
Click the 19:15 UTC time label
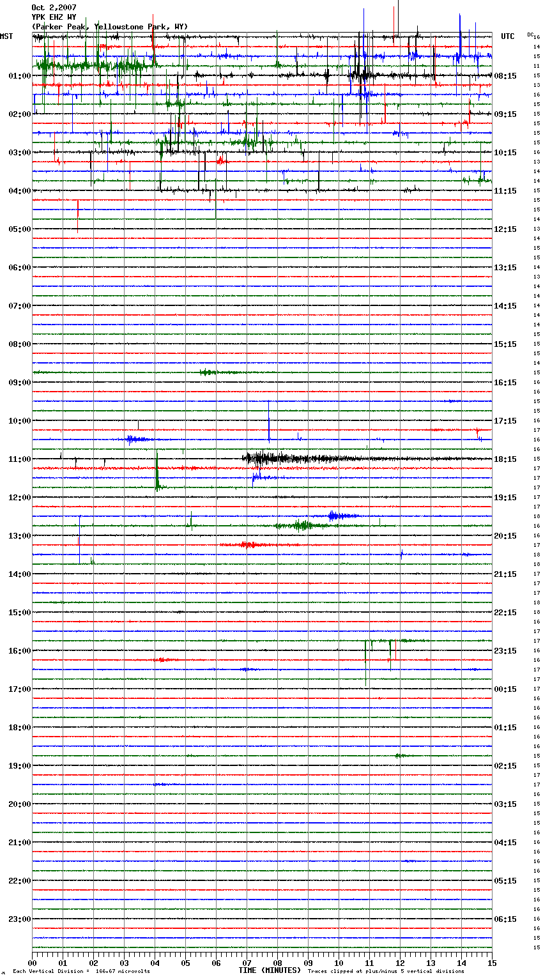point(505,498)
